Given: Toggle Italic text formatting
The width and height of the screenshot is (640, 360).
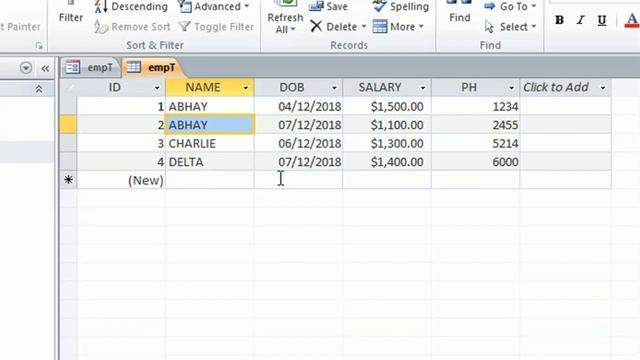Looking at the screenshot, I should click(580, 20).
